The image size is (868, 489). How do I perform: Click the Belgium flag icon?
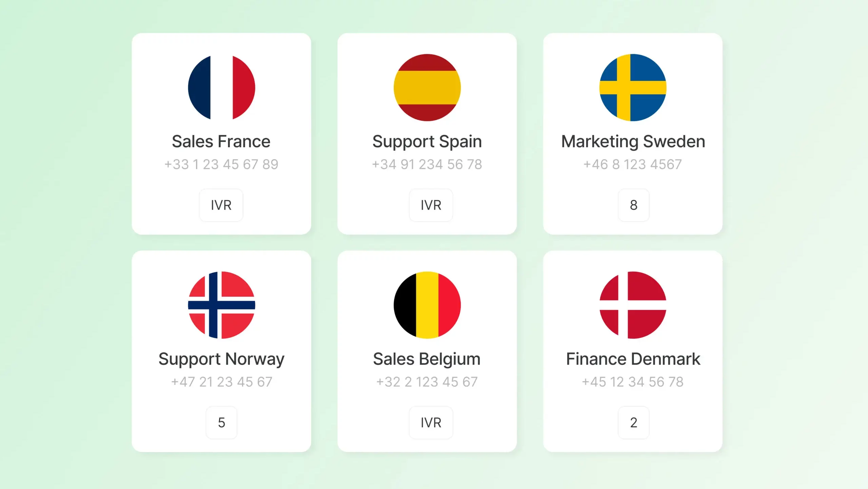tap(427, 305)
